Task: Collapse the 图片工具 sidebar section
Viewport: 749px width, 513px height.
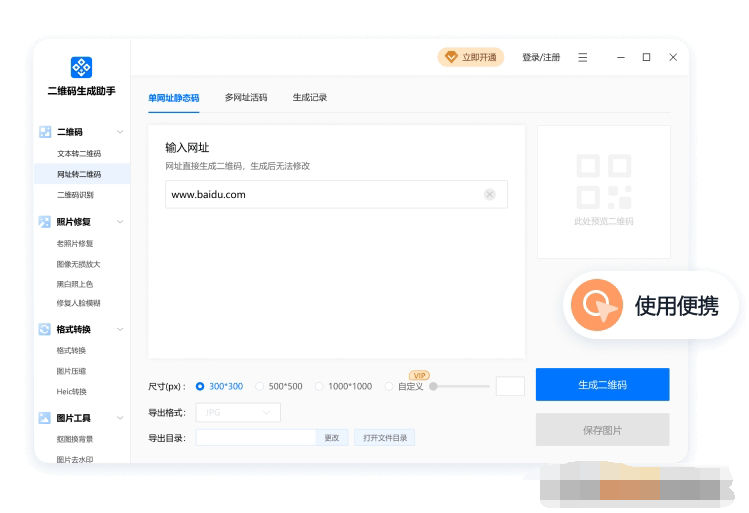Action: 120,418
